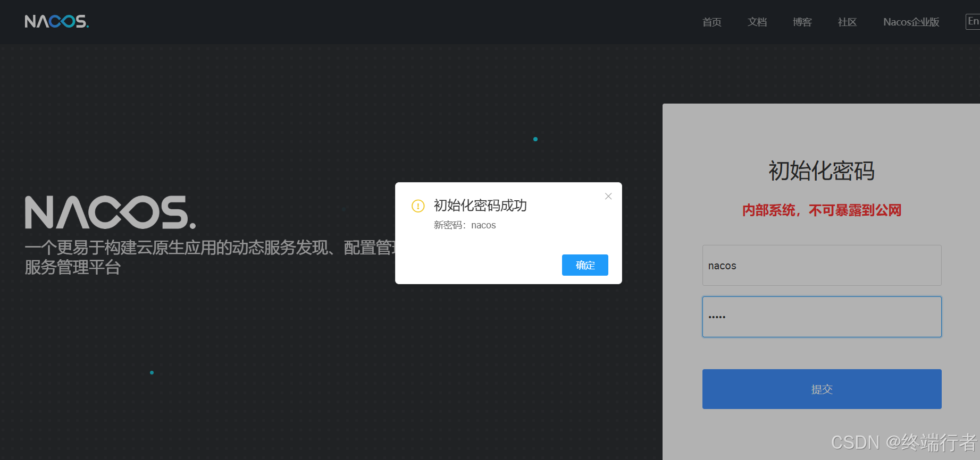Image resolution: width=980 pixels, height=460 pixels.
Task: Open the 博客 navigation link
Action: tap(802, 22)
